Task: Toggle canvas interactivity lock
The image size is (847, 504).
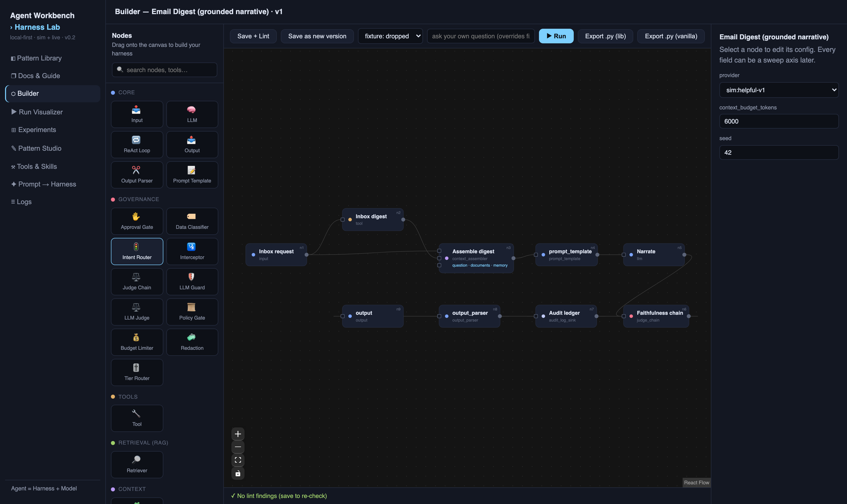Action: click(238, 473)
